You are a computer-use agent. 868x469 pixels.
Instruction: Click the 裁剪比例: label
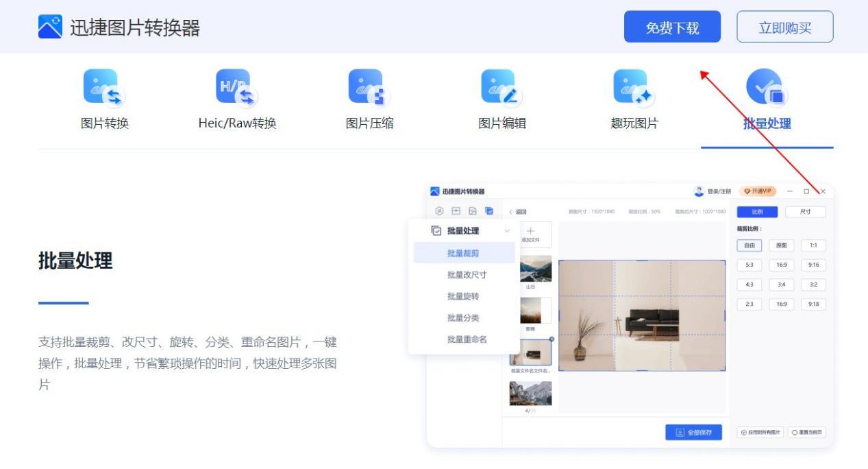(x=748, y=229)
